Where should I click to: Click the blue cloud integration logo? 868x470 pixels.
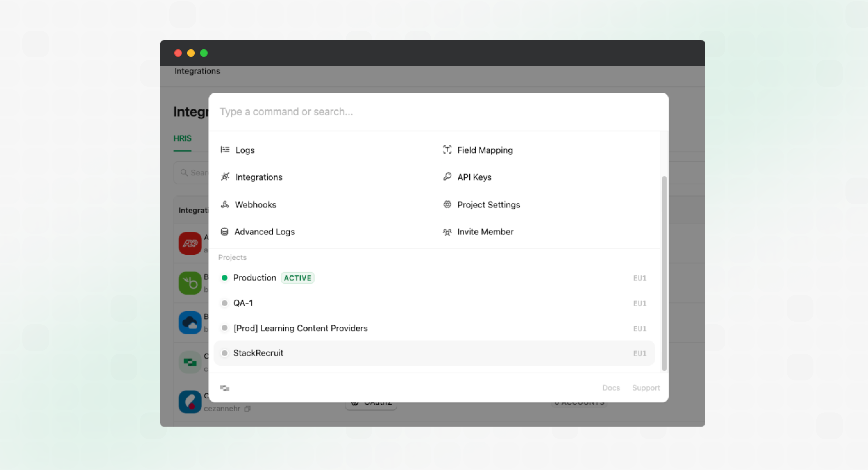[190, 323]
